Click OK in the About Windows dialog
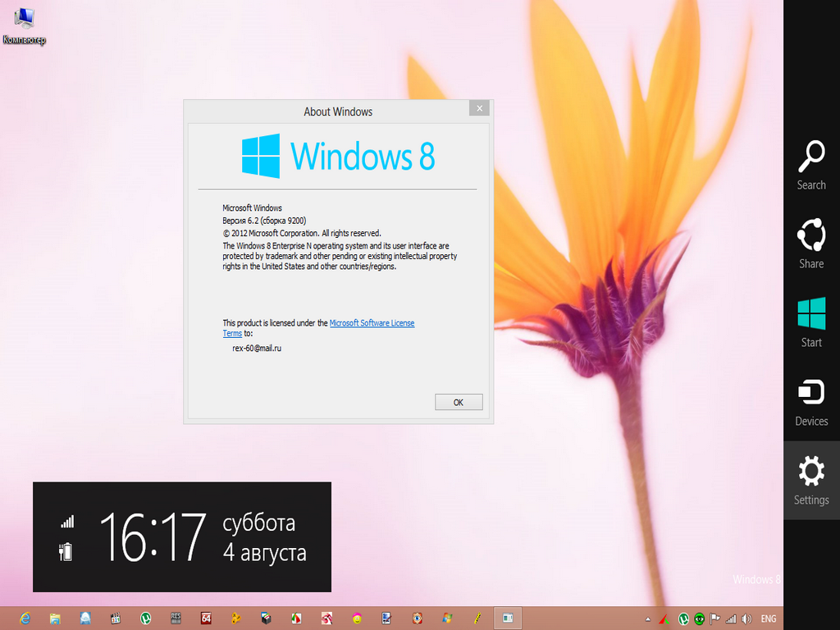Screen dimensions: 840x630 pyautogui.click(x=458, y=402)
